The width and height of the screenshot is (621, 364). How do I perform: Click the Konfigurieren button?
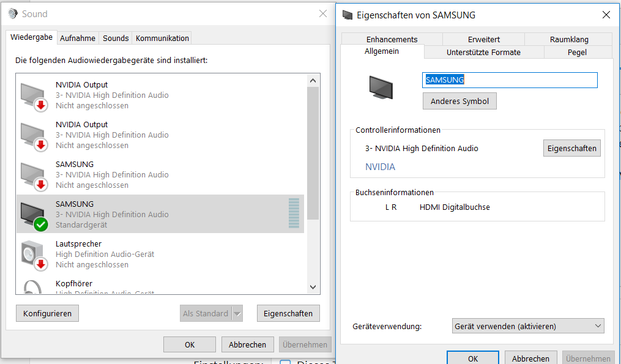click(48, 313)
